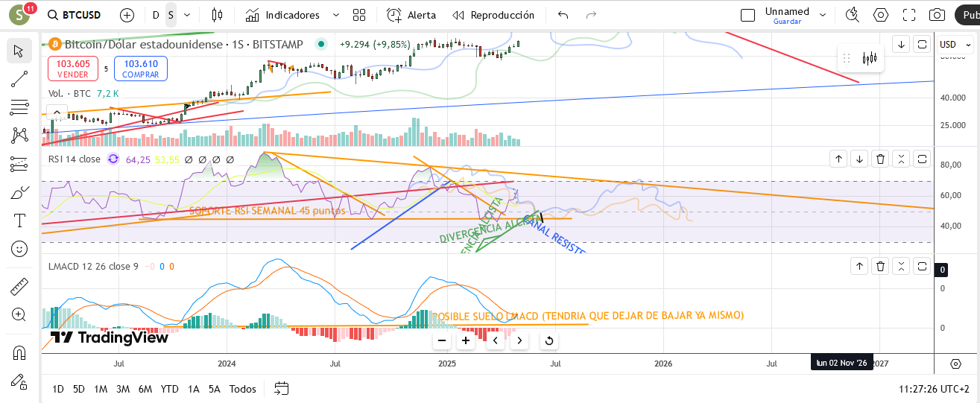Select the S weekly interval
980x403 pixels.
[171, 15]
